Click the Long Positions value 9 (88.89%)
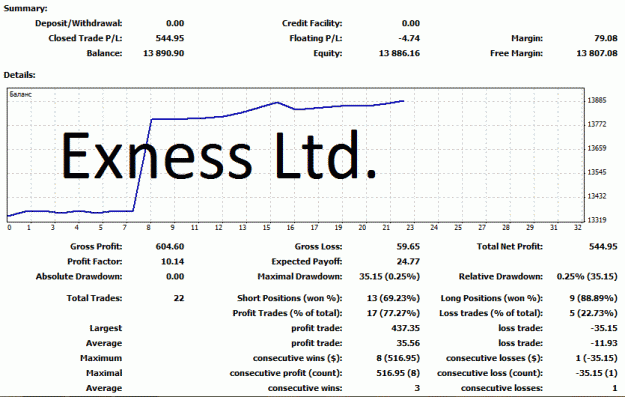 (593, 298)
